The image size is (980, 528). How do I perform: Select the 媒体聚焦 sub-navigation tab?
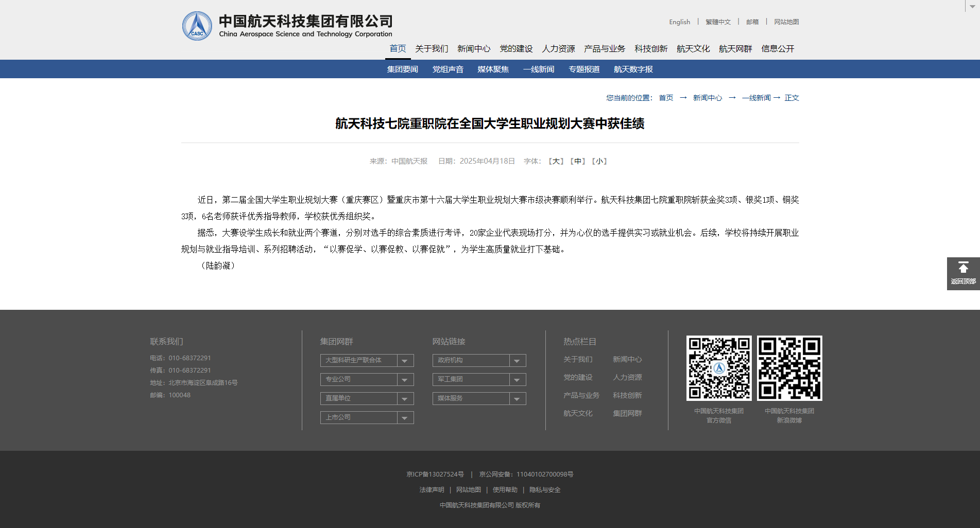click(493, 69)
